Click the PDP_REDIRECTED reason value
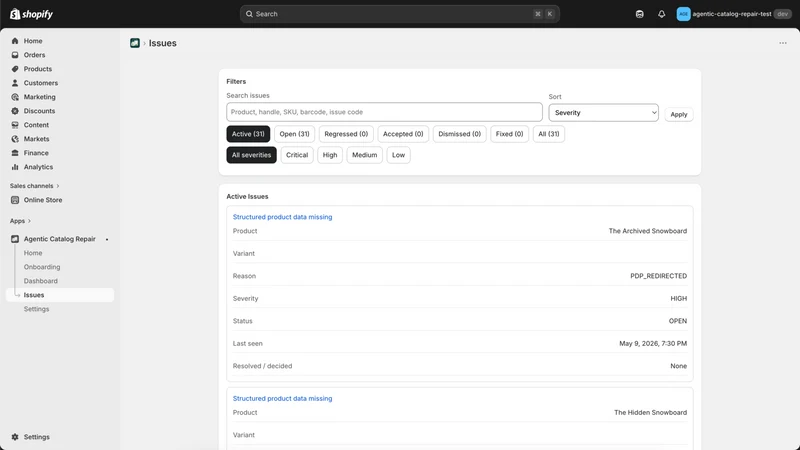800x450 pixels. [x=658, y=276]
